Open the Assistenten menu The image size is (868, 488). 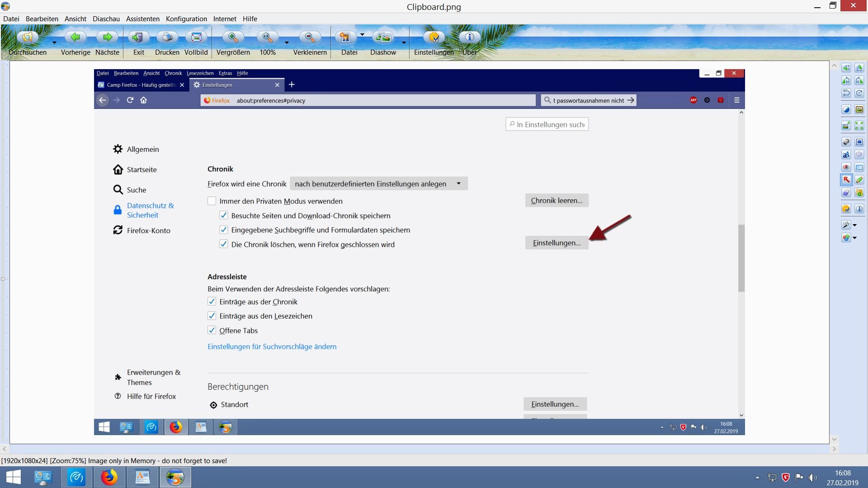click(142, 19)
